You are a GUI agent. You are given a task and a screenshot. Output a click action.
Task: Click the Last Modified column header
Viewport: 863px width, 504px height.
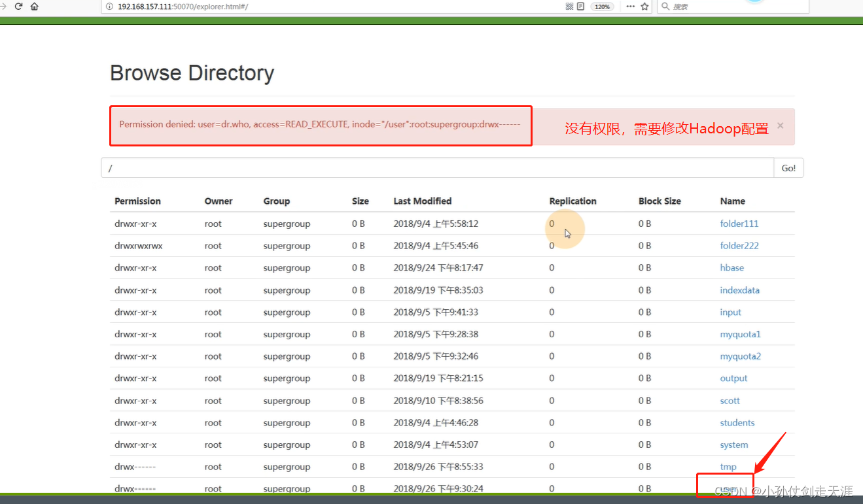(x=423, y=201)
